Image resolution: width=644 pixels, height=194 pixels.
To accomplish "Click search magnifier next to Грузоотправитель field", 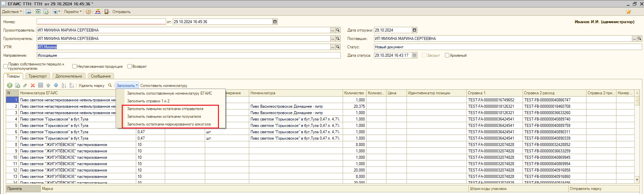I will (338, 30).
